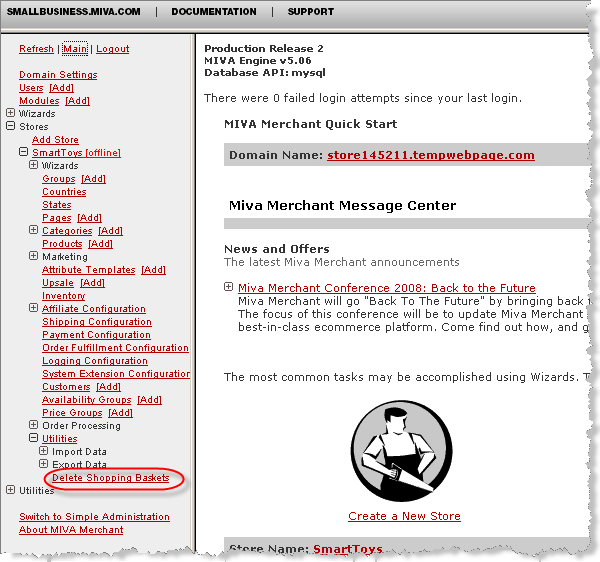Open Order Fulfillment Configuration

[x=115, y=348]
